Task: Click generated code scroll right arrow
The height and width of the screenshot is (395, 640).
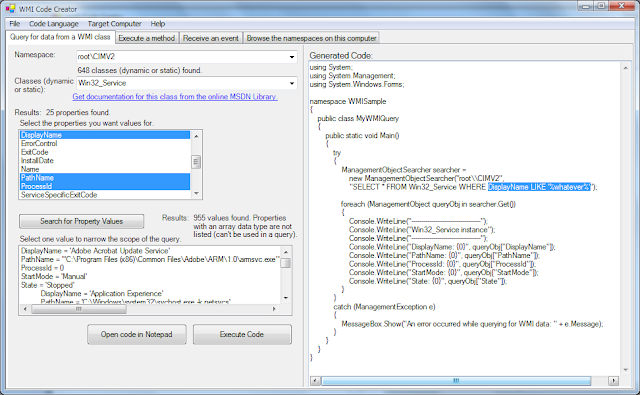Action: click(613, 381)
